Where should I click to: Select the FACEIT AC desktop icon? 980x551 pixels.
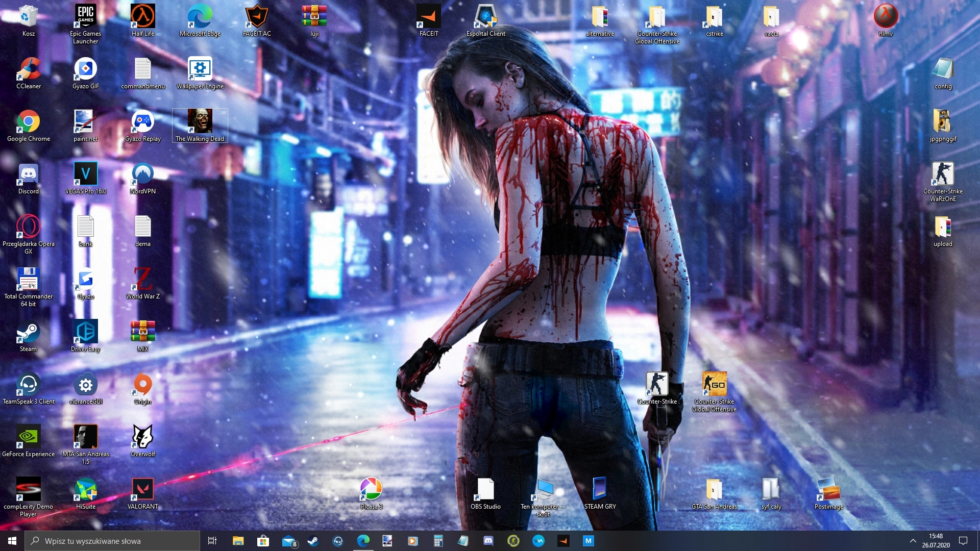point(257,21)
